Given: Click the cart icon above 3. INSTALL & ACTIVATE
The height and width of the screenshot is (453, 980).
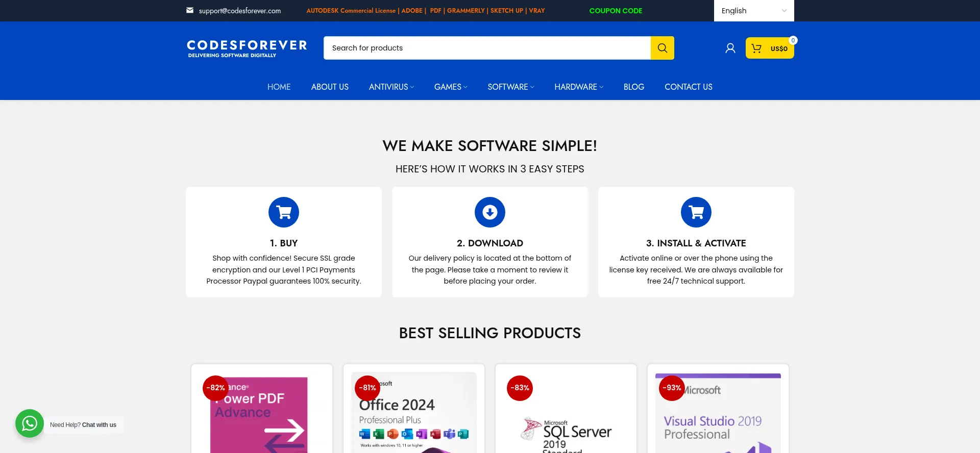Looking at the screenshot, I should tap(696, 212).
